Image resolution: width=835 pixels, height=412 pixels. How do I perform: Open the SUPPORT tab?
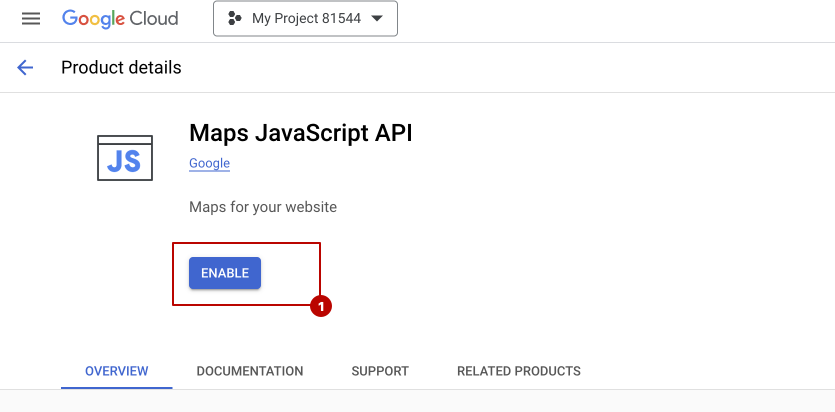[380, 371]
